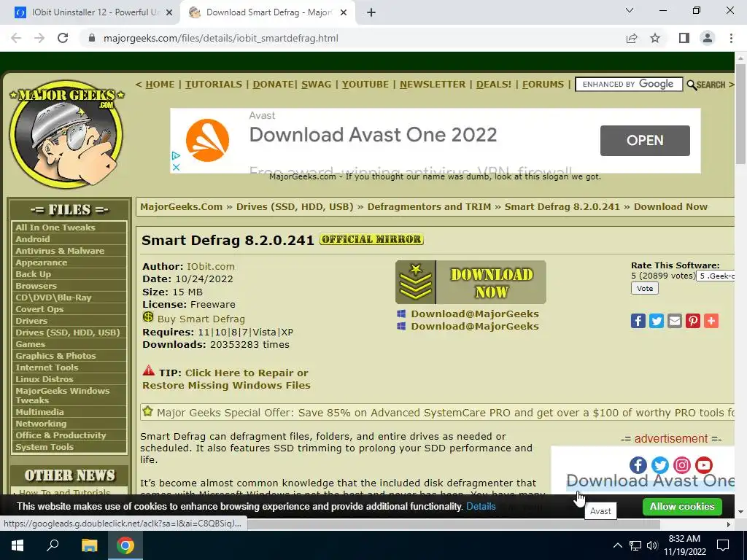Click the DOWNLOAD NOW button
The height and width of the screenshot is (560, 747).
click(x=471, y=282)
